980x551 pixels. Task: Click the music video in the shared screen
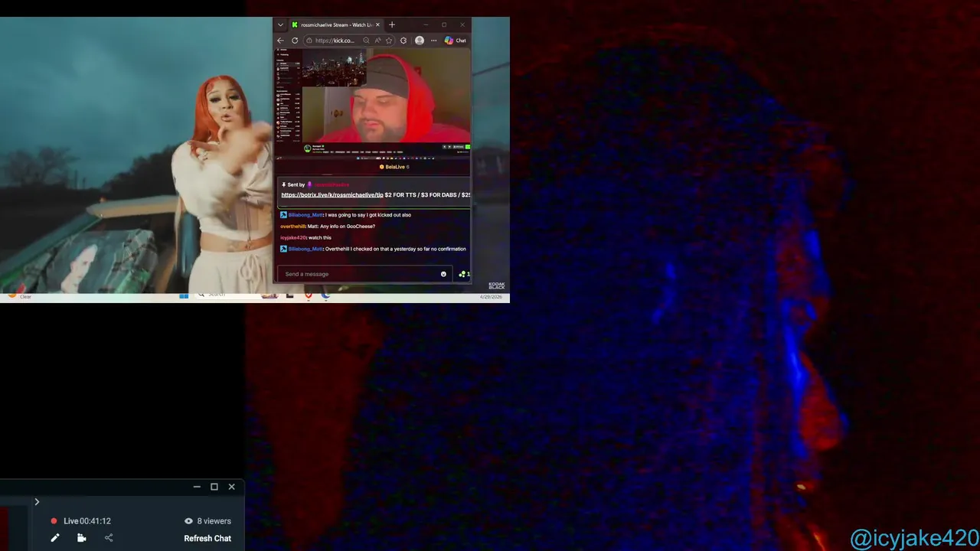point(136,155)
